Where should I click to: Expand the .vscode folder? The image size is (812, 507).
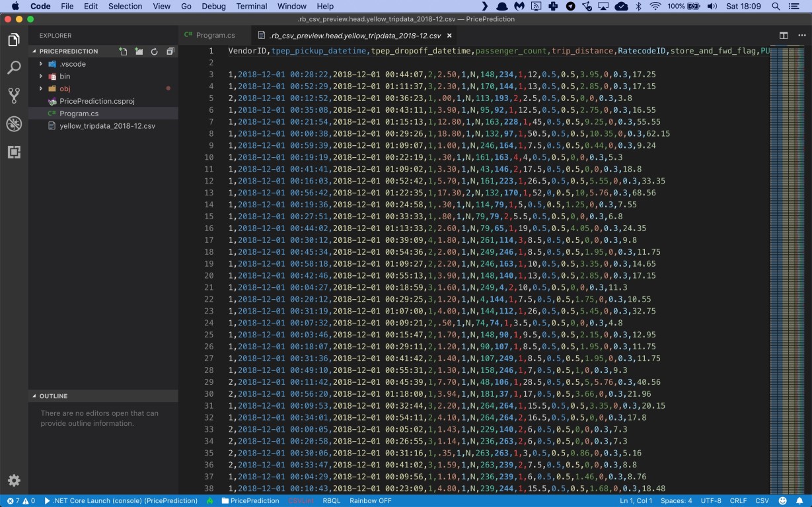(x=72, y=64)
